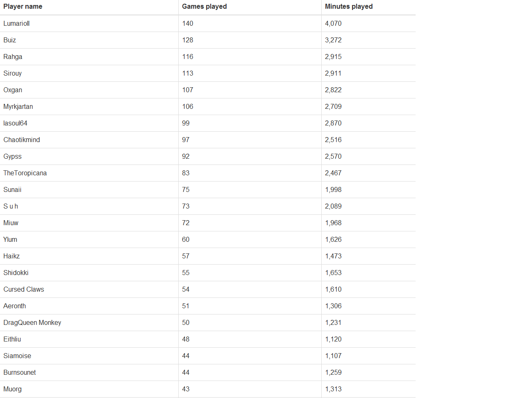Image resolution: width=532 pixels, height=398 pixels.
Task: Click TheToropicana in the table
Action: [25, 173]
